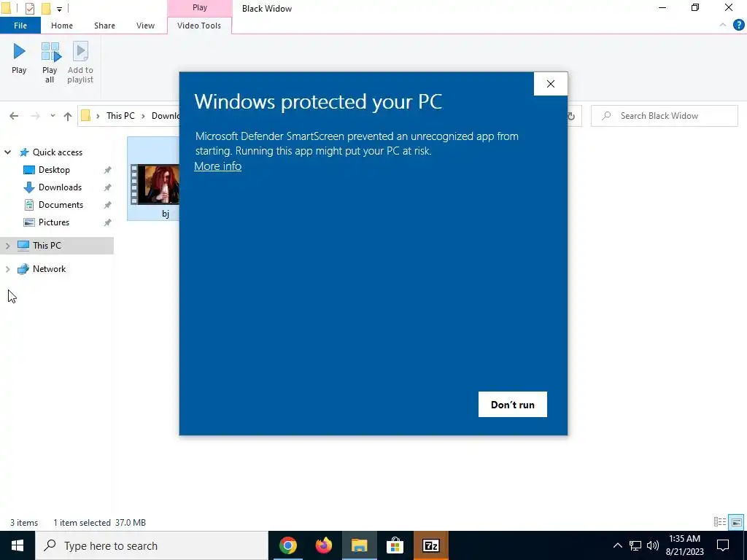Viewport: 747px width, 560px height.
Task: Collapse the Quick access tree node
Action: pyautogui.click(x=7, y=152)
